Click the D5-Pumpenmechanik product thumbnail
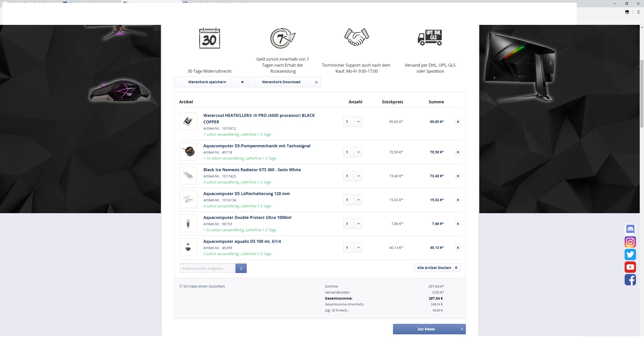The image size is (644, 362). [188, 152]
